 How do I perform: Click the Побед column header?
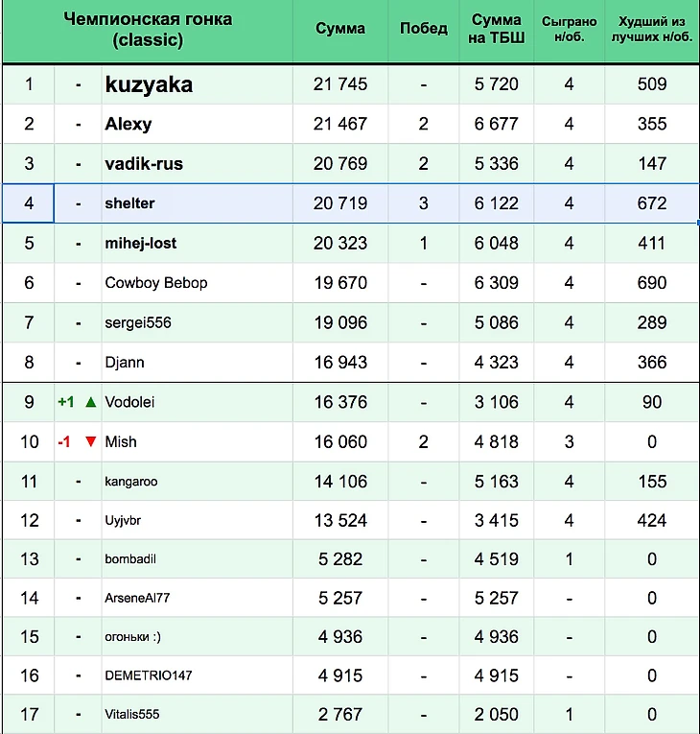tap(423, 29)
